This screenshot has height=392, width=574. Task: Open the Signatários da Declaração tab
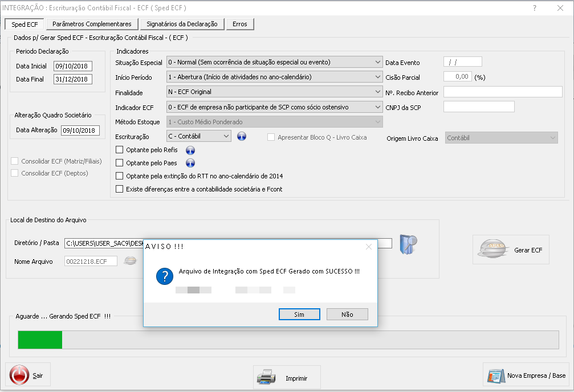coord(182,24)
